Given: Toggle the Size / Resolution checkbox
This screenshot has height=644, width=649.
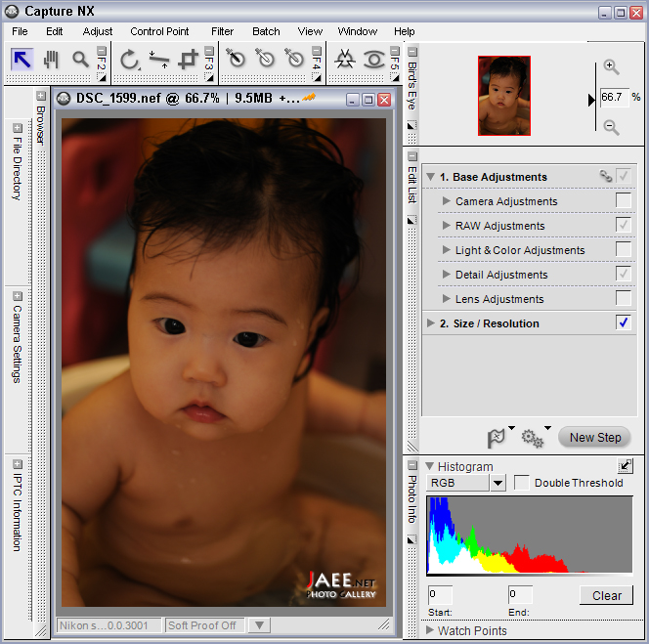Looking at the screenshot, I should point(624,323).
